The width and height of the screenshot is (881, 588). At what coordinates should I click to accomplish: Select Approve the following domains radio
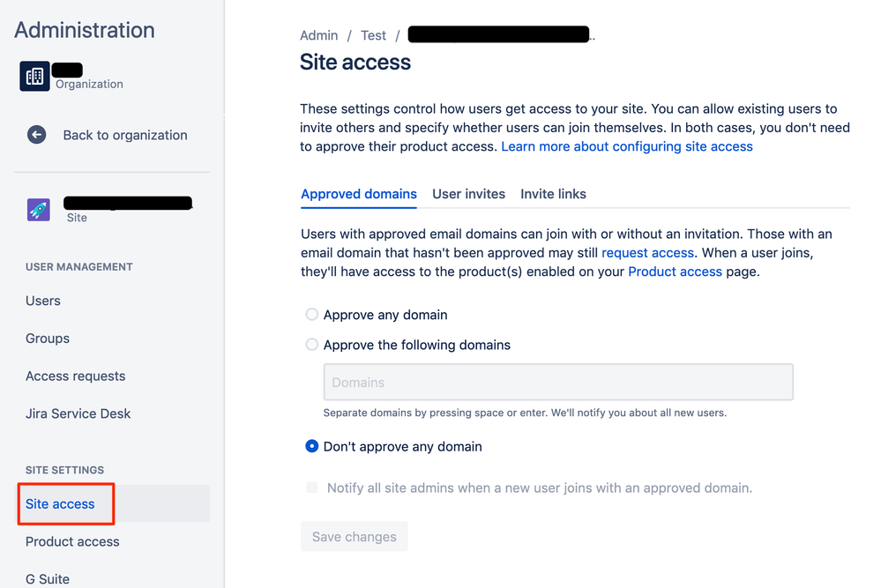[x=312, y=345]
